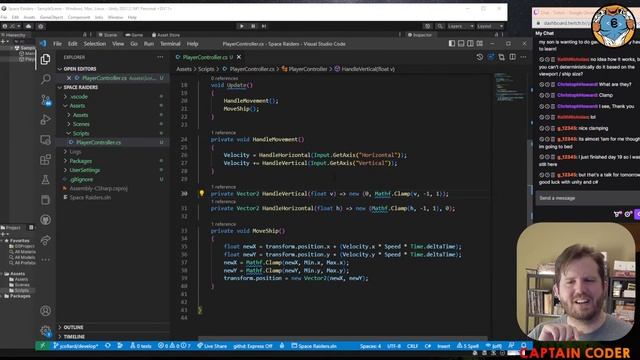Screen dimensions: 640x360
Task: Click the lightbulb quick-fix on line 30
Action: click(x=201, y=193)
